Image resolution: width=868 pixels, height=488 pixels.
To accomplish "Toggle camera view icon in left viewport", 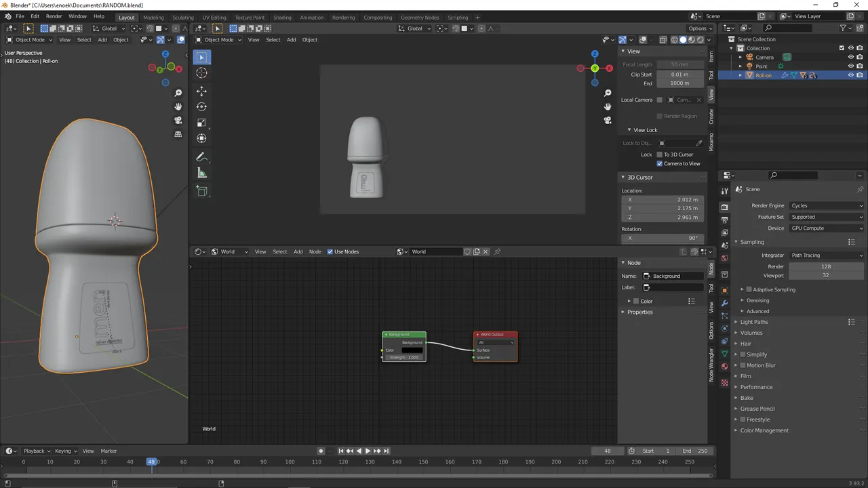I will pyautogui.click(x=178, y=120).
